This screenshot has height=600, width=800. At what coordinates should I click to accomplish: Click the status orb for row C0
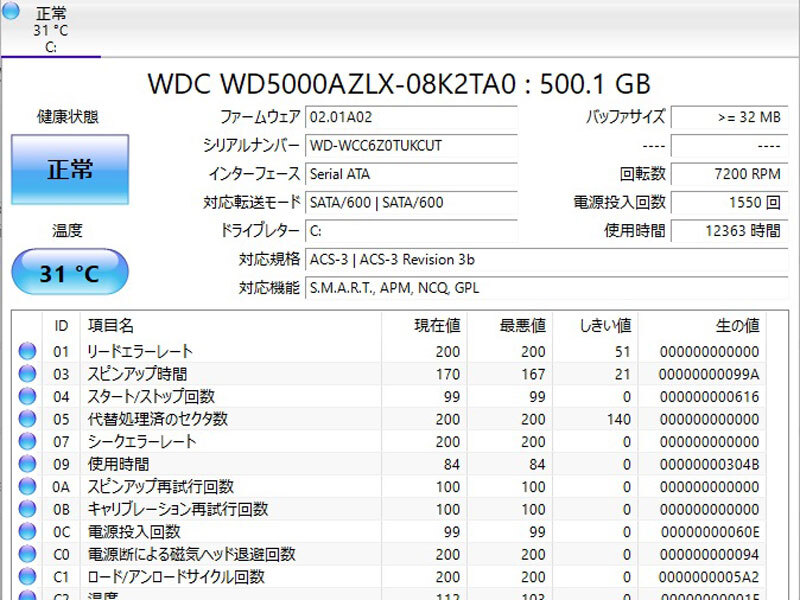pyautogui.click(x=27, y=554)
